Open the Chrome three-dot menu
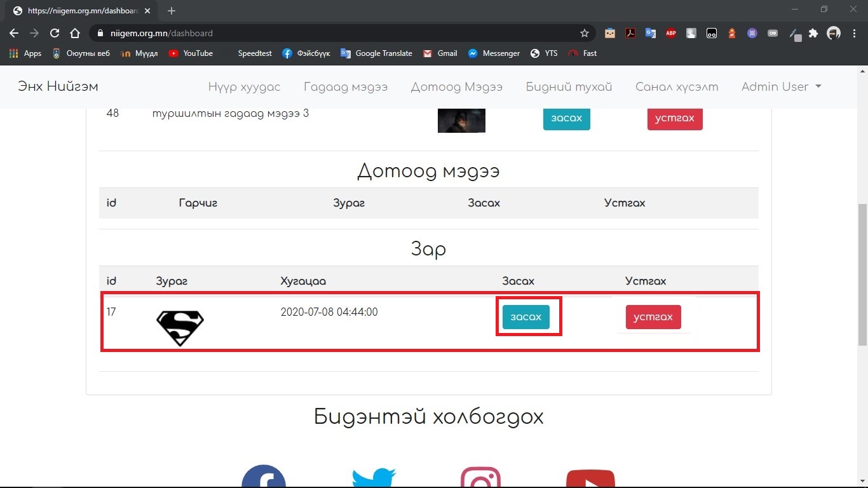Viewport: 868px width, 488px height. point(855,33)
